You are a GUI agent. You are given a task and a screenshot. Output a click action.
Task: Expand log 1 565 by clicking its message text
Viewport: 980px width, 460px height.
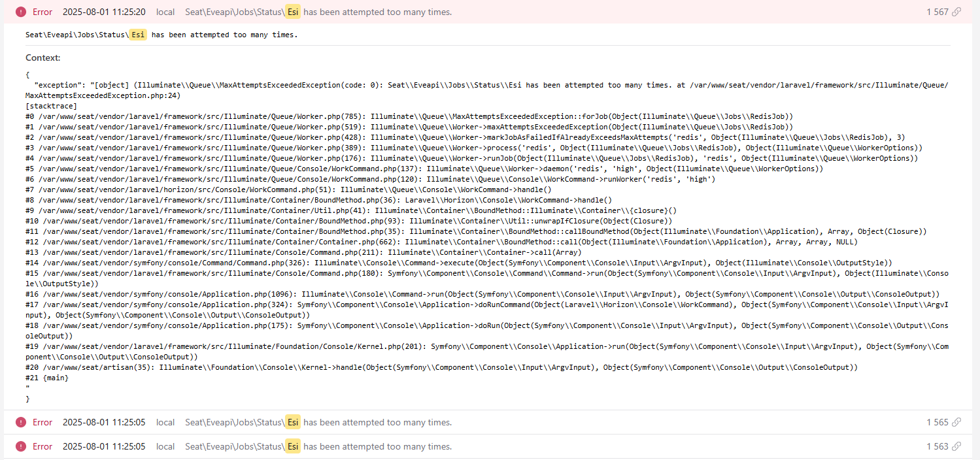point(377,422)
